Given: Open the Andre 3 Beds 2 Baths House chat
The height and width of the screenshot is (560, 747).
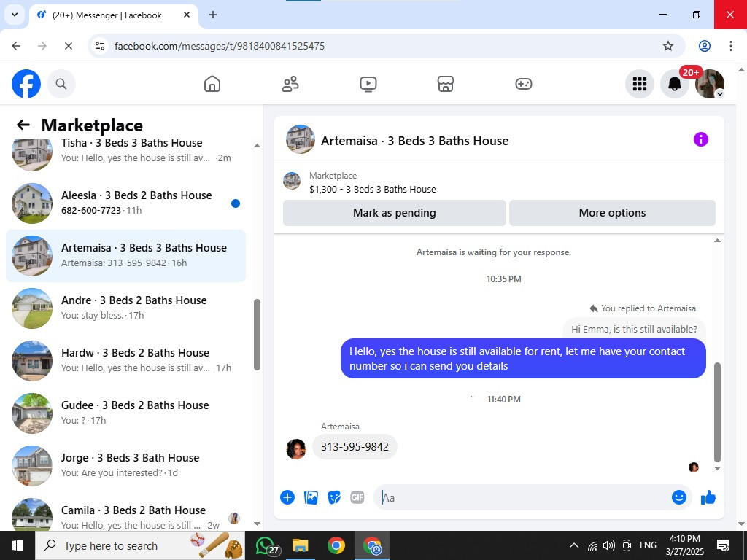Looking at the screenshot, I should point(125,308).
